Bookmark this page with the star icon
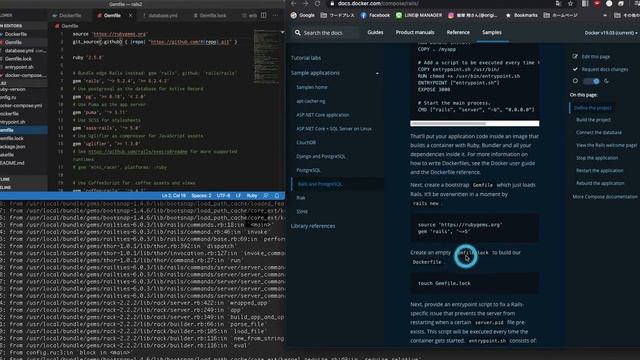This screenshot has height=360, width=640. pyautogui.click(x=570, y=4)
